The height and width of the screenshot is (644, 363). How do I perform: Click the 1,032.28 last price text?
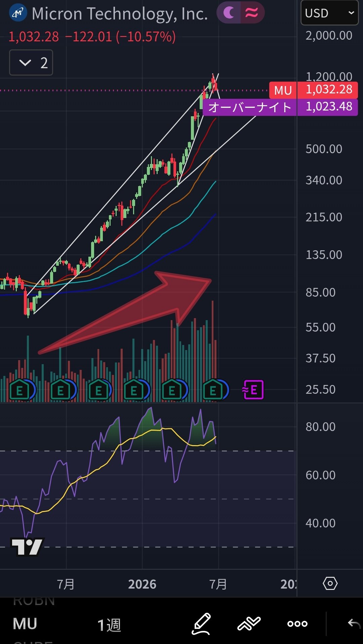click(34, 37)
